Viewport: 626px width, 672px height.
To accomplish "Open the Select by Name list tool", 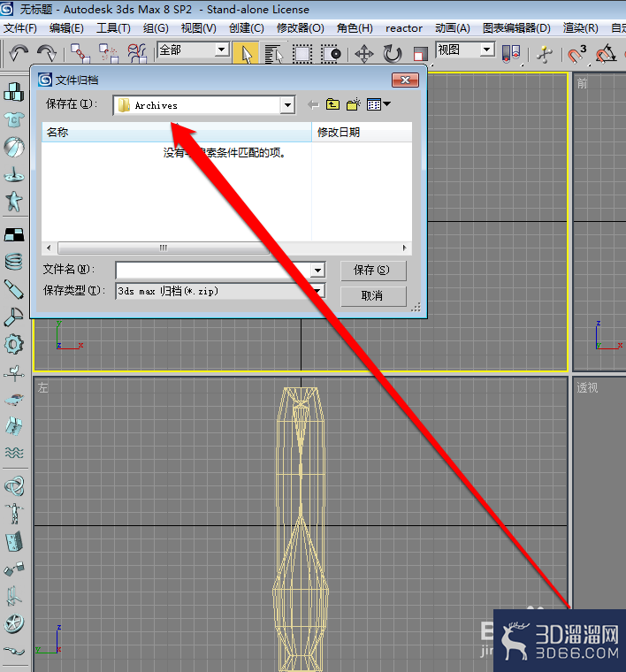I will pos(274,54).
